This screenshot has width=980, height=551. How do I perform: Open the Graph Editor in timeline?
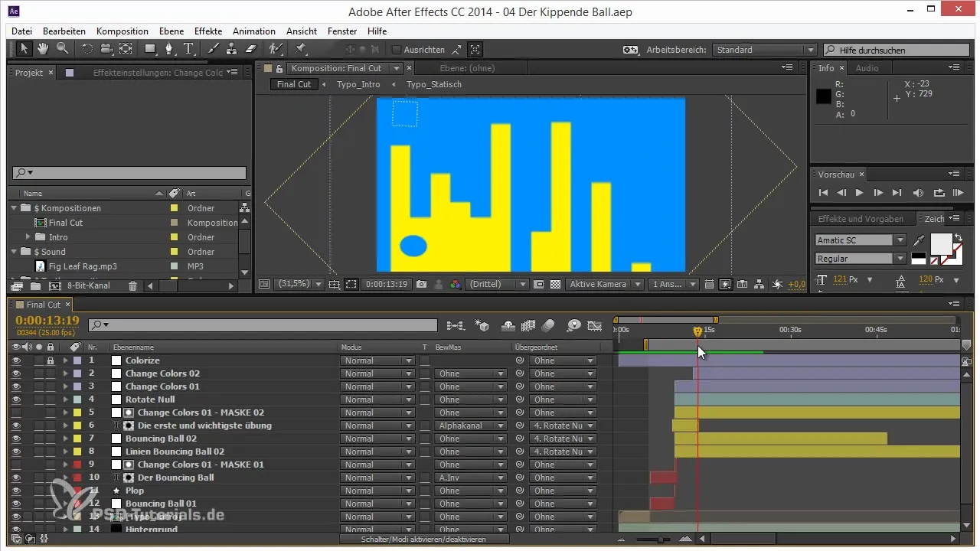point(594,325)
